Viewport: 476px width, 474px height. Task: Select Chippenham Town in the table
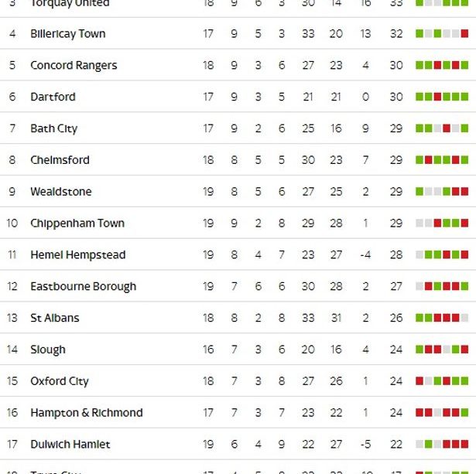pyautogui.click(x=77, y=223)
